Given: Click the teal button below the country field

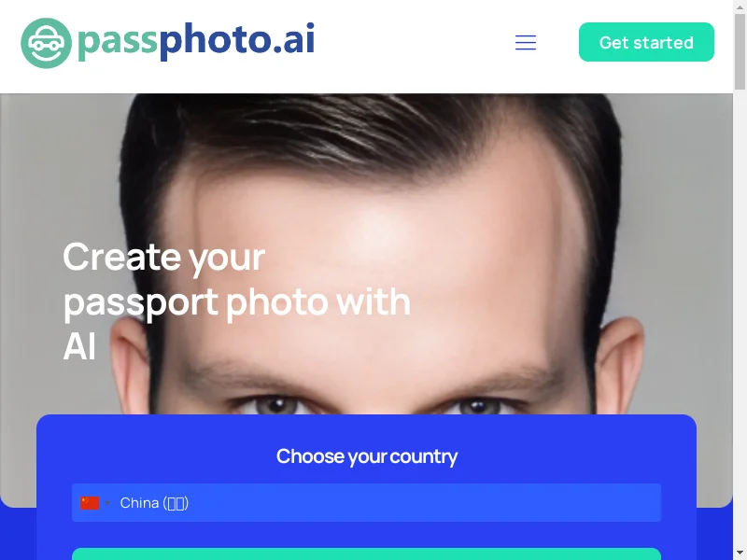Looking at the screenshot, I should pos(366,554).
